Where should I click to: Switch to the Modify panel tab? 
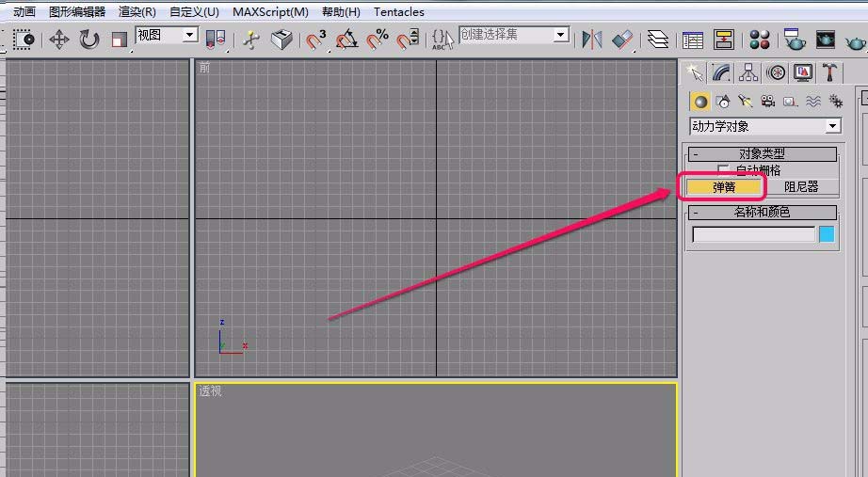721,72
